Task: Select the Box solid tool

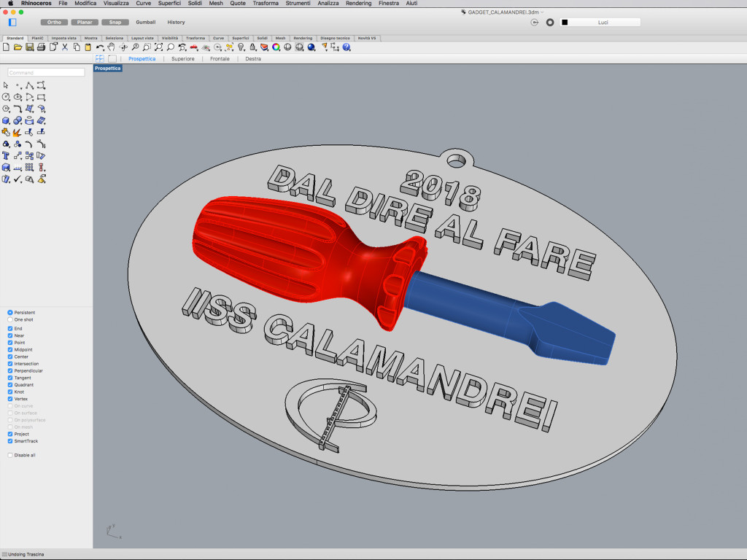Action: tap(6, 120)
